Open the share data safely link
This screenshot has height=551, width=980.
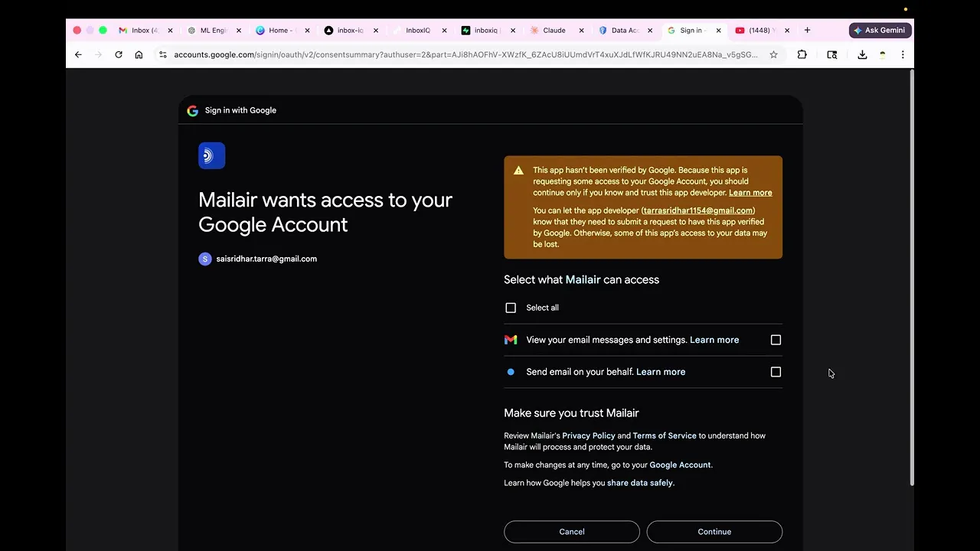640,484
